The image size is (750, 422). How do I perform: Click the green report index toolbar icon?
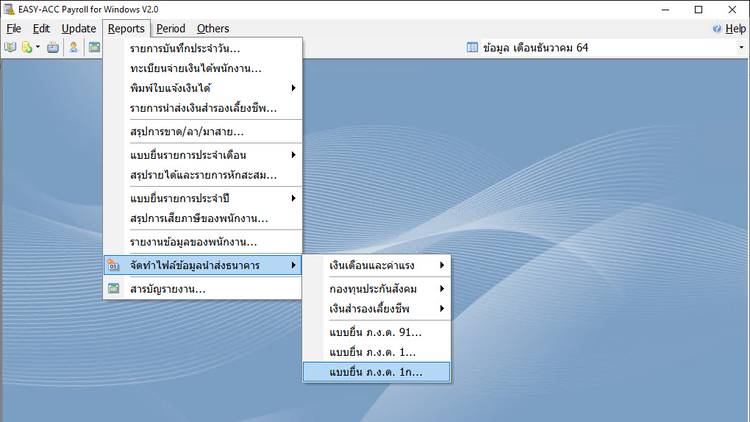[x=95, y=47]
